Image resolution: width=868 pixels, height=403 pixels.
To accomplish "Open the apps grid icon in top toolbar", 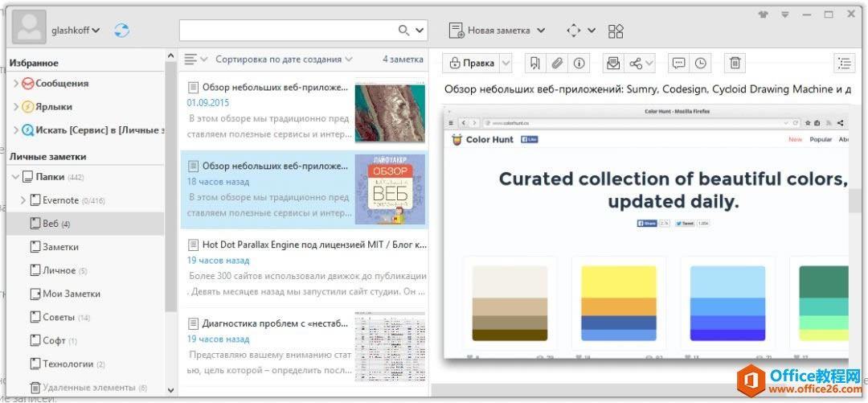I will pyautogui.click(x=616, y=31).
